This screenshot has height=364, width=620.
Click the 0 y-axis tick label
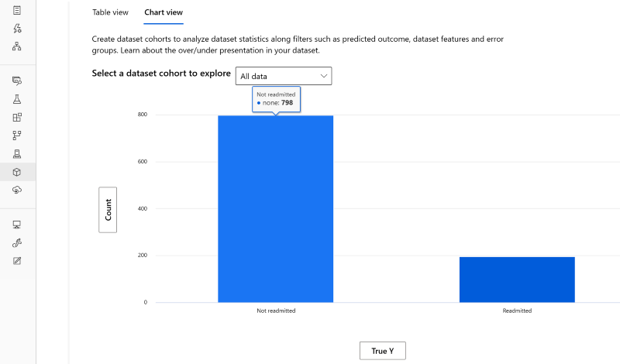point(146,302)
